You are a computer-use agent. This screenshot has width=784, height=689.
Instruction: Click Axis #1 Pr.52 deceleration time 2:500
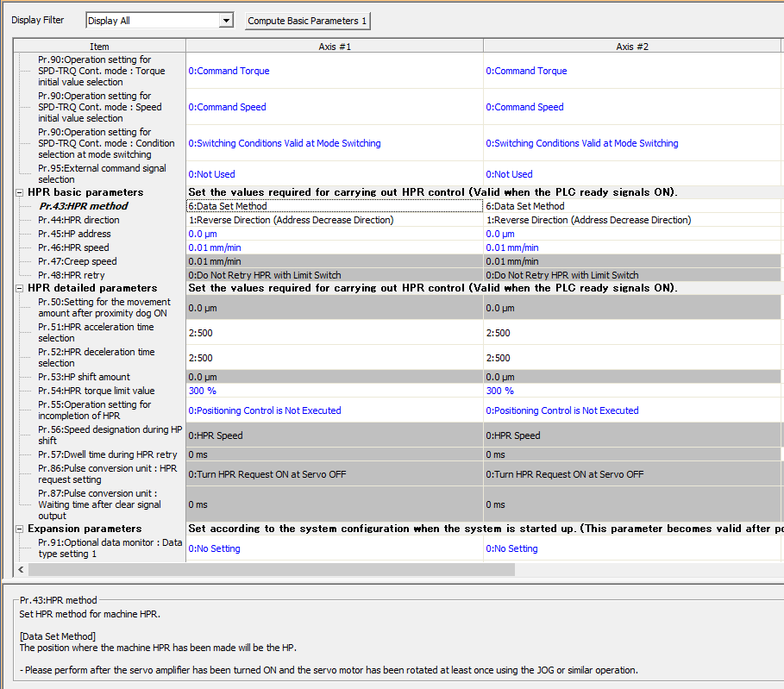335,358
